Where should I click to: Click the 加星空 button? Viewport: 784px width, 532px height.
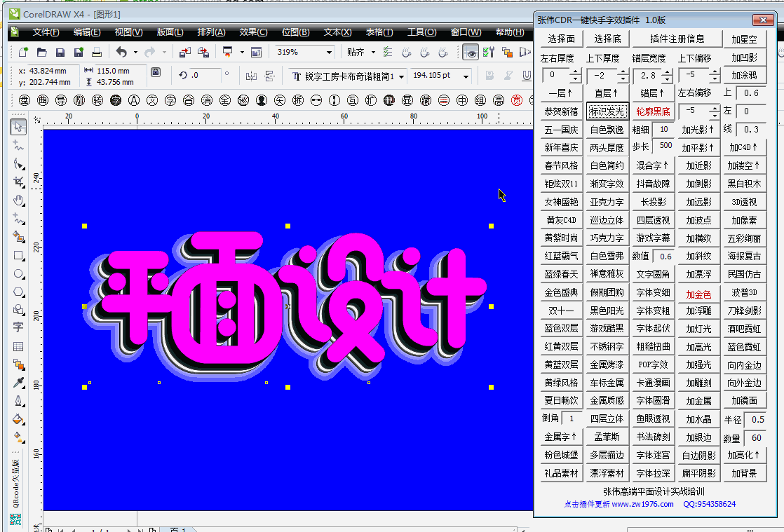click(x=745, y=39)
